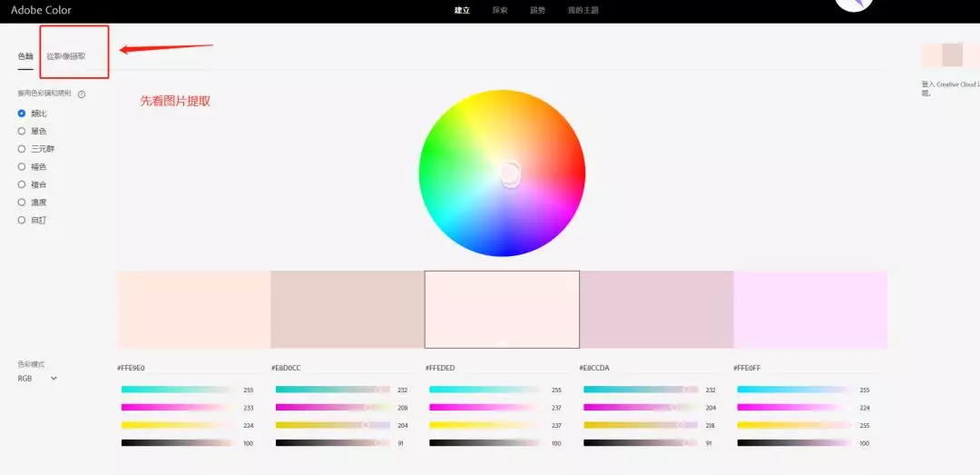Choose the 三元群 (Triad) harmony rule
The image size is (980, 475).
pyautogui.click(x=22, y=149)
